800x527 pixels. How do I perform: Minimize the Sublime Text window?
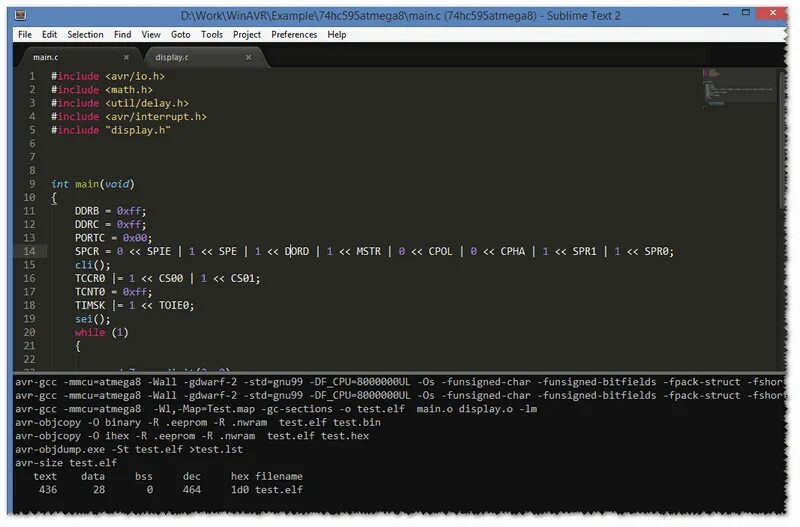pyautogui.click(x=726, y=14)
